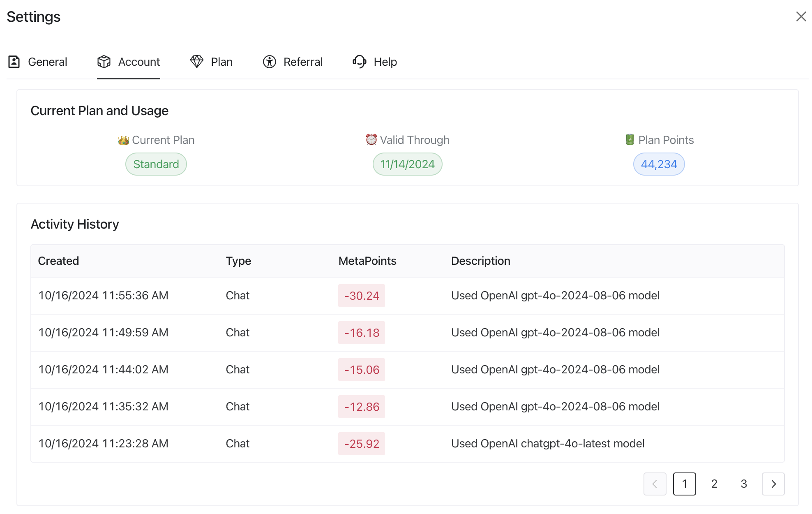Image resolution: width=812 pixels, height=514 pixels.
Task: Click the General tab profile icon
Action: [14, 62]
